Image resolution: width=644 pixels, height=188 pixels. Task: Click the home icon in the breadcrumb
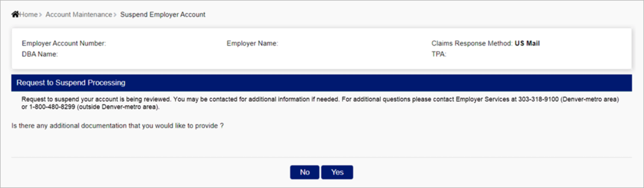click(15, 14)
